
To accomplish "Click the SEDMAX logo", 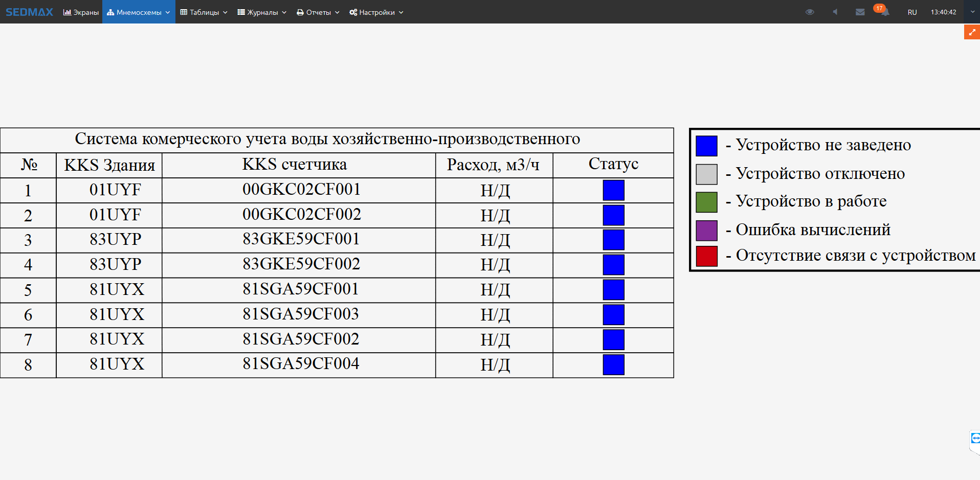I will click(29, 12).
